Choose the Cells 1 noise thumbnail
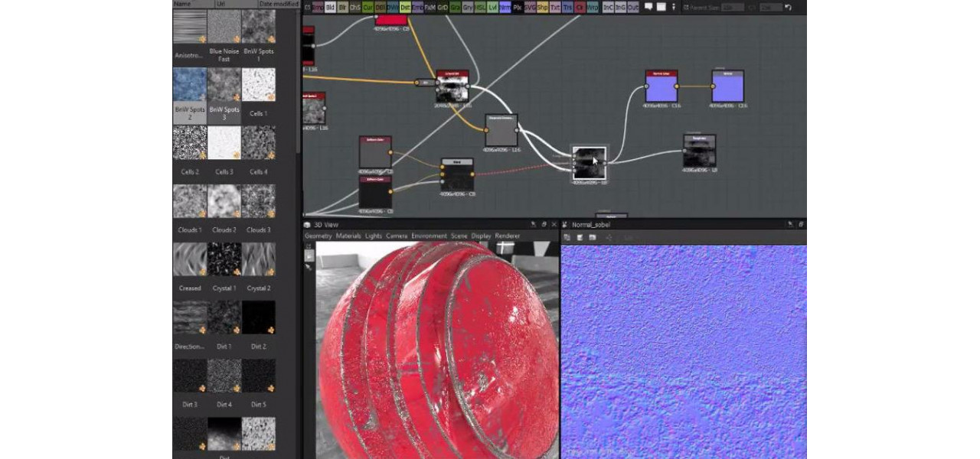980x459 pixels. 259,85
